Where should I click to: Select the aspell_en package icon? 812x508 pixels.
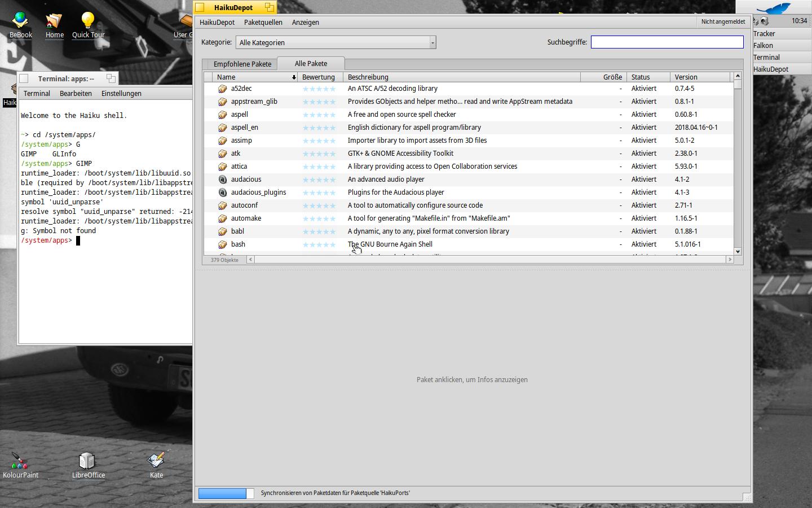pos(222,128)
